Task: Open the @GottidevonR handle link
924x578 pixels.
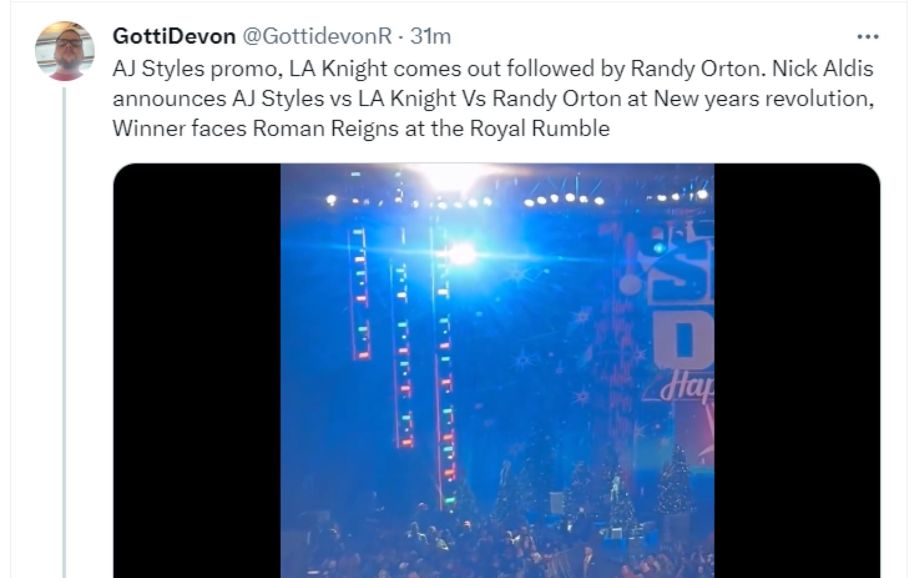Action: (317, 36)
